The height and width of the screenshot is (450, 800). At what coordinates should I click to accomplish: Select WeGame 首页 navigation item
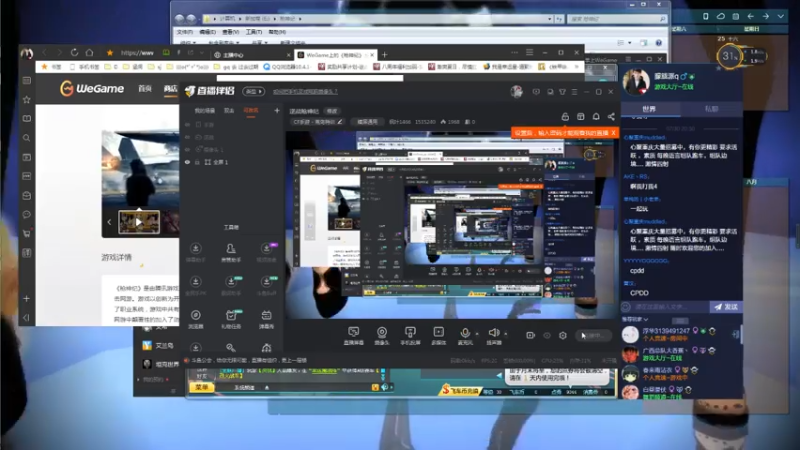(145, 88)
